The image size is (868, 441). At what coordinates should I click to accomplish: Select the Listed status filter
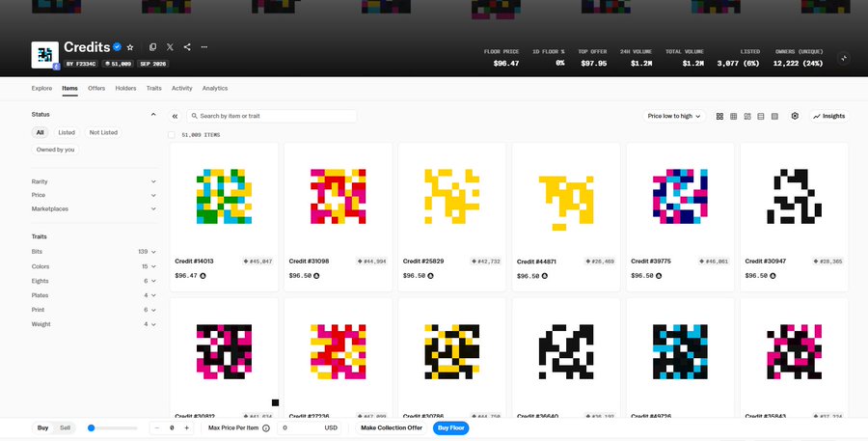[x=67, y=133]
